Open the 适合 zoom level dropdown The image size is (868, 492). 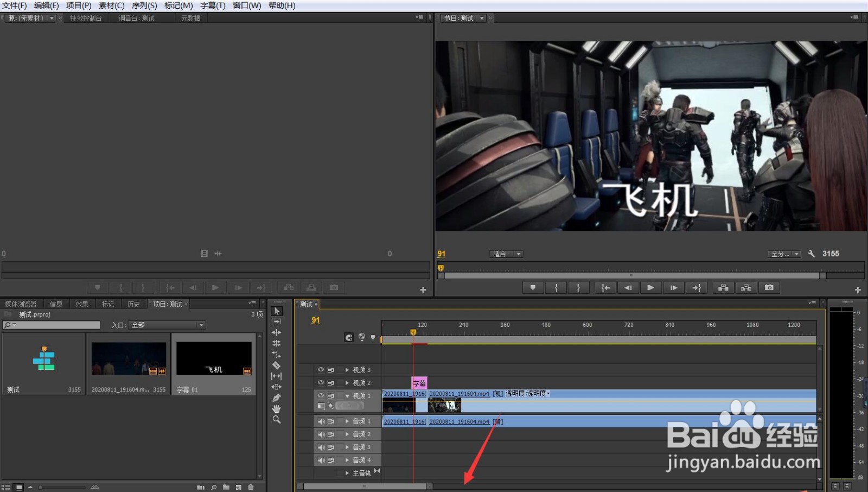tap(507, 254)
